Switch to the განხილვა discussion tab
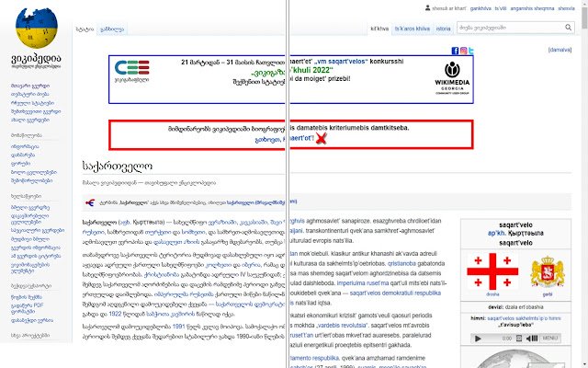 [112, 29]
